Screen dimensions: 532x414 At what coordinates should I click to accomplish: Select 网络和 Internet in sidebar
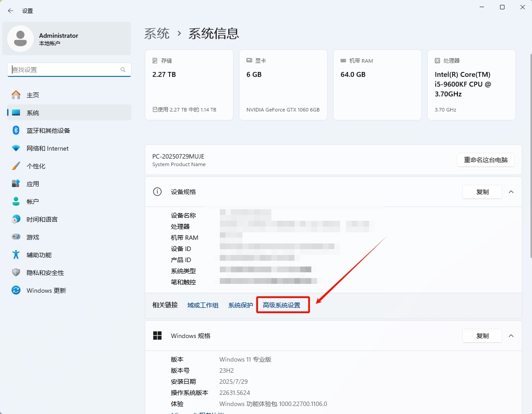click(x=47, y=148)
